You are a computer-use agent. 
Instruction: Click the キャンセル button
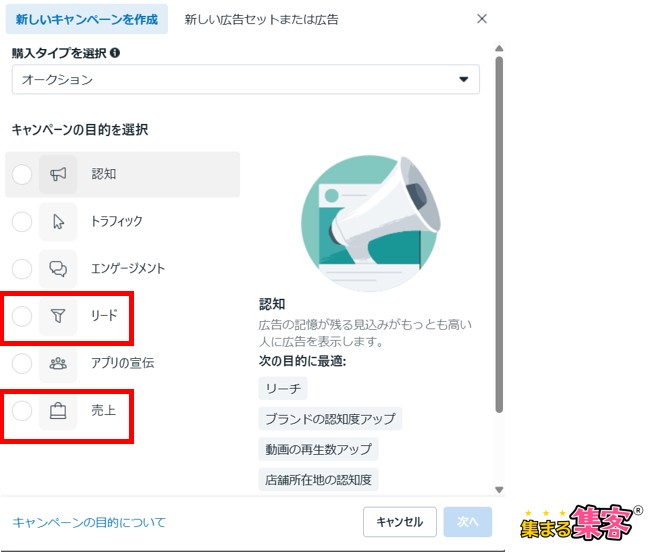[x=400, y=522]
